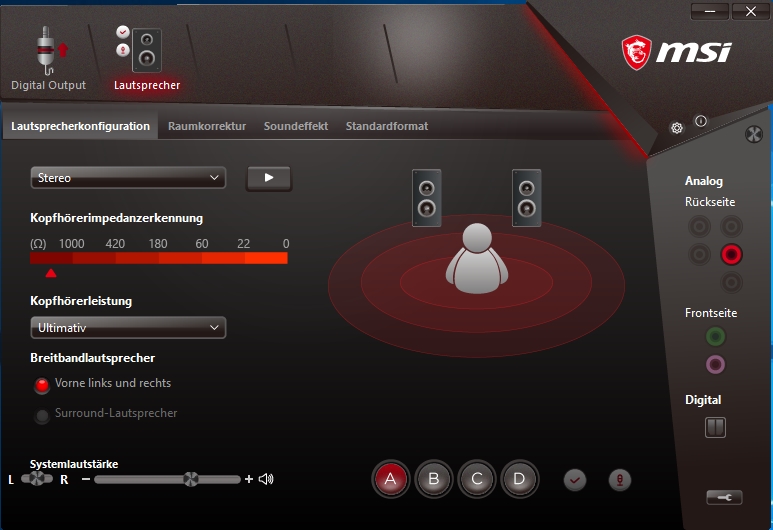
Task: Set default playback device checkmark button
Action: click(x=575, y=480)
